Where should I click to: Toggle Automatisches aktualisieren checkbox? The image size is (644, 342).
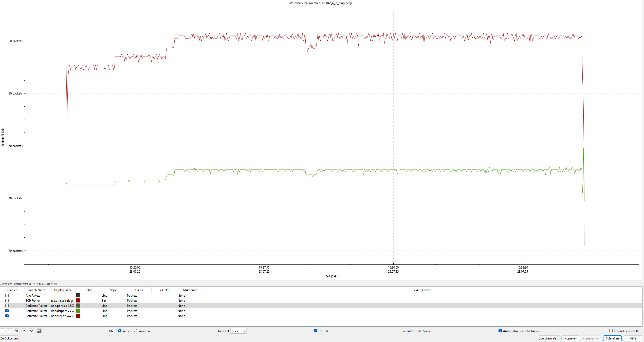click(x=500, y=331)
